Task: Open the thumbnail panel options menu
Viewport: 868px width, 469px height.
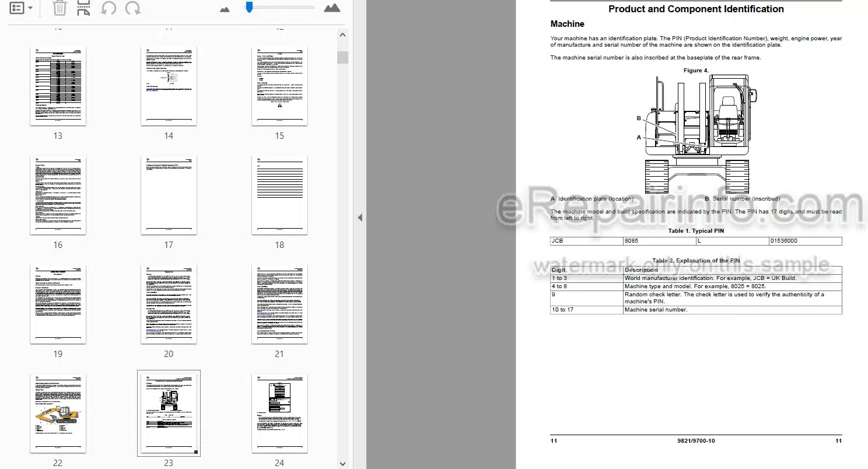Action: pos(22,8)
